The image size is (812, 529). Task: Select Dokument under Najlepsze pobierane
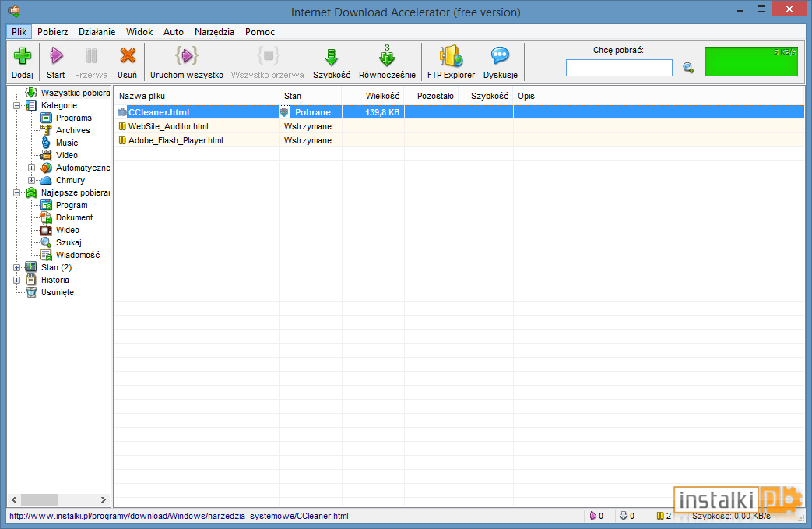click(74, 217)
